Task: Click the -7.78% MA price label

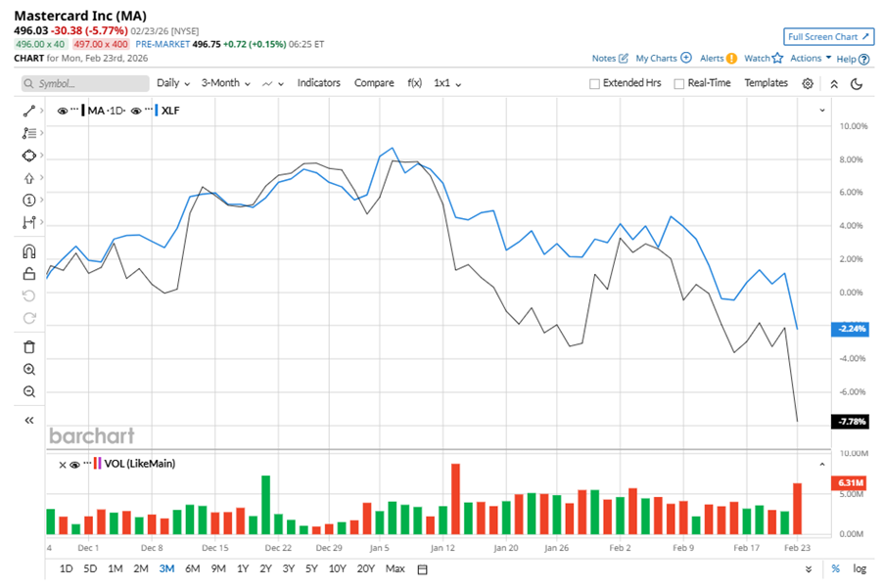Action: point(851,422)
